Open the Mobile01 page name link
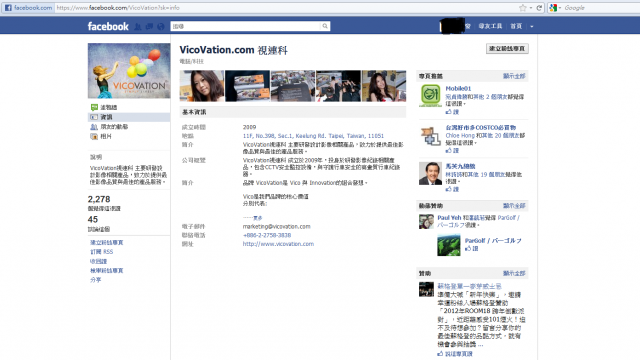 tap(458, 89)
